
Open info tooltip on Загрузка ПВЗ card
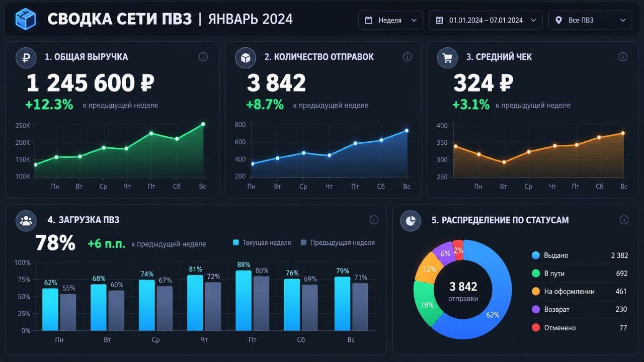coord(374,220)
